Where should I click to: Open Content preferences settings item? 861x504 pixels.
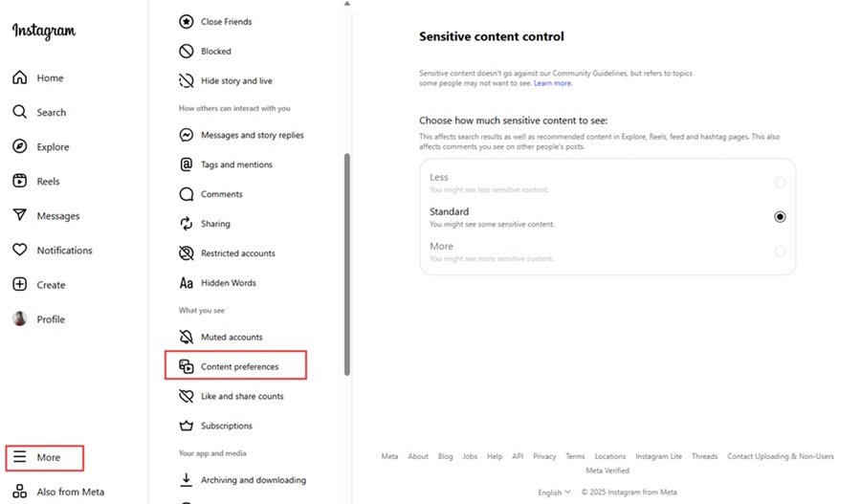pyautogui.click(x=235, y=365)
